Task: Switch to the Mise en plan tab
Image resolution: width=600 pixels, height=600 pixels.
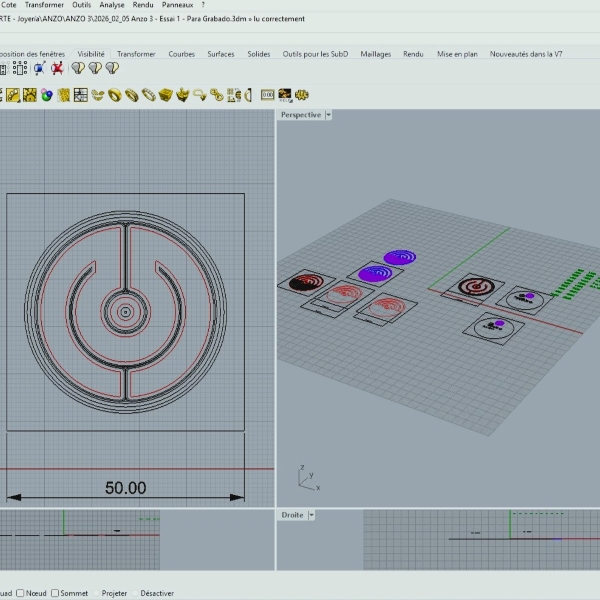Action: [457, 54]
